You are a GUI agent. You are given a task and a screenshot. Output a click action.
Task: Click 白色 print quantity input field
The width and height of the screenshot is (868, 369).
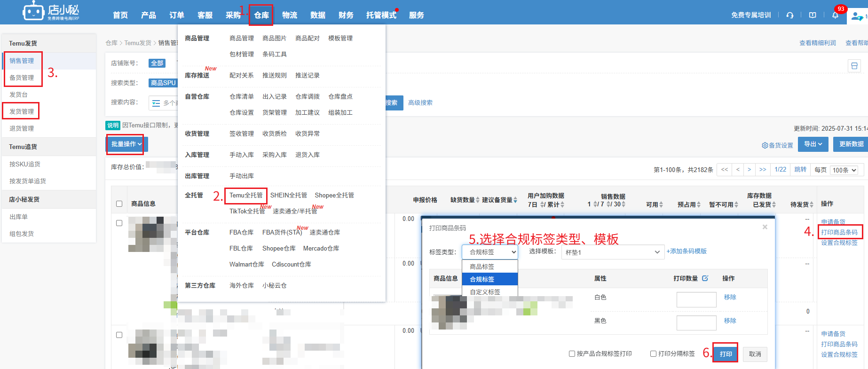tap(696, 299)
